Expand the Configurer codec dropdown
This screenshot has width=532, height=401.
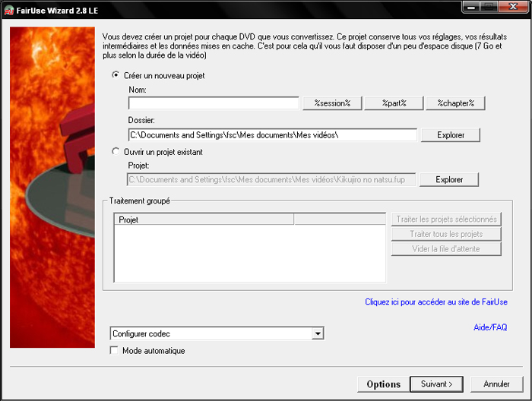click(x=318, y=333)
